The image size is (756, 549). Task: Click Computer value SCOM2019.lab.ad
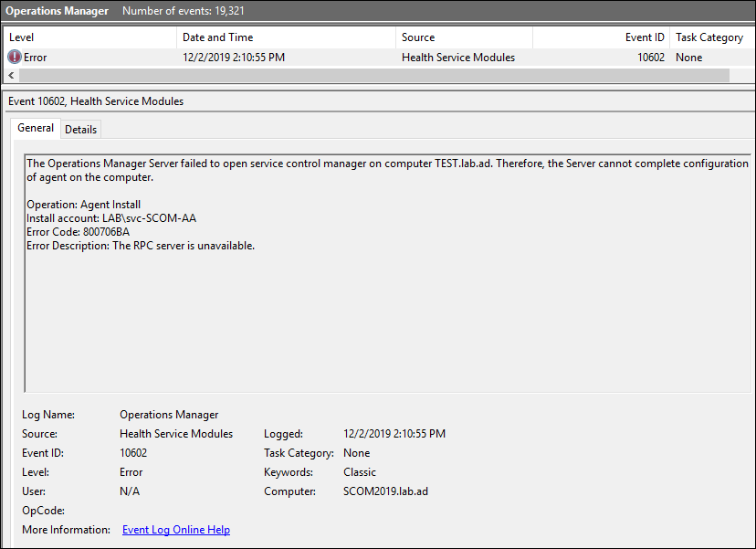pyautogui.click(x=385, y=491)
